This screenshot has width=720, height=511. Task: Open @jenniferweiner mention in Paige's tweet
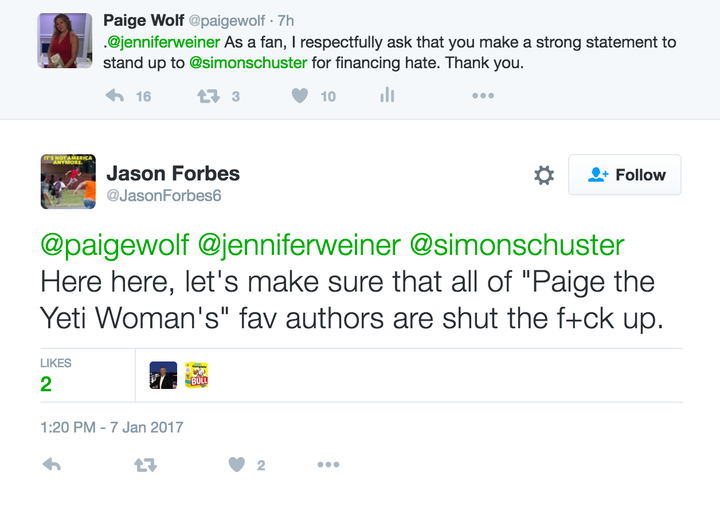(163, 42)
